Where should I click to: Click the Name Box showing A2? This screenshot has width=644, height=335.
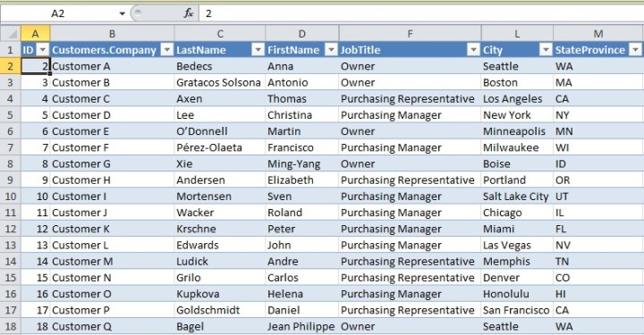59,13
